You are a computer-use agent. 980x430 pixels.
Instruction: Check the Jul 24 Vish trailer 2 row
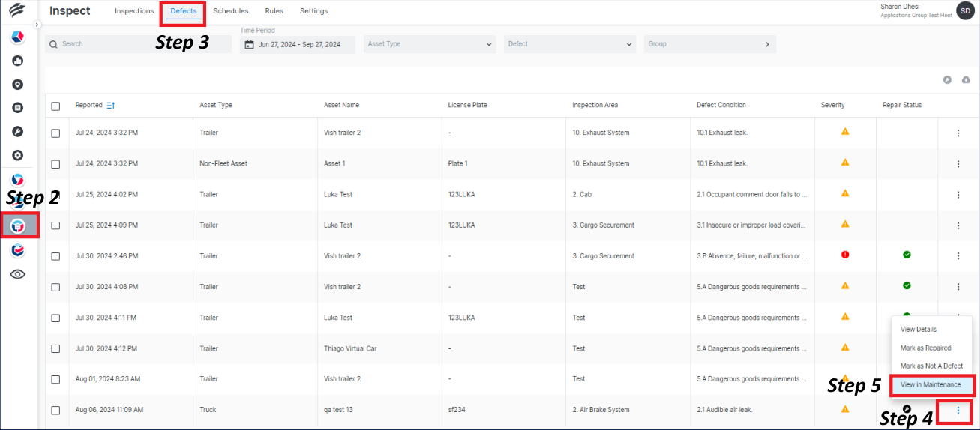point(55,133)
